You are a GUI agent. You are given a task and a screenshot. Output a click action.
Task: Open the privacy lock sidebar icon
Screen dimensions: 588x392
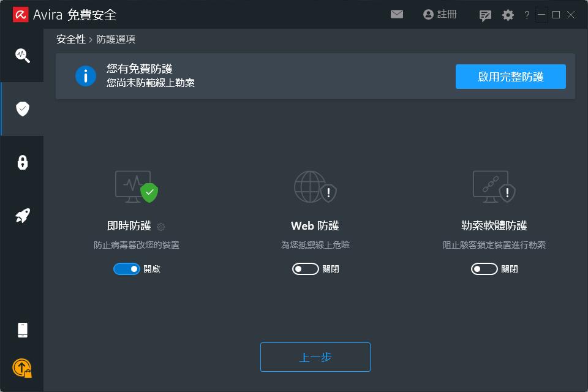[x=23, y=162]
